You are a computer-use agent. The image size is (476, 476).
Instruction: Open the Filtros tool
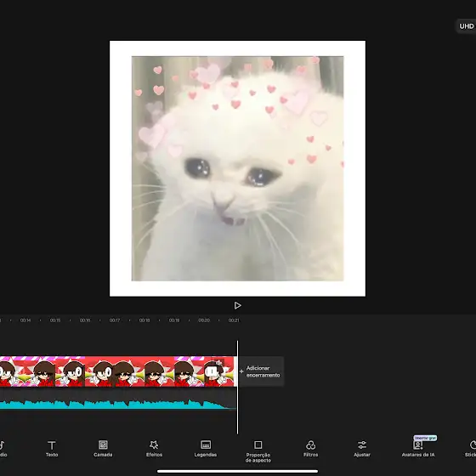[x=310, y=449]
